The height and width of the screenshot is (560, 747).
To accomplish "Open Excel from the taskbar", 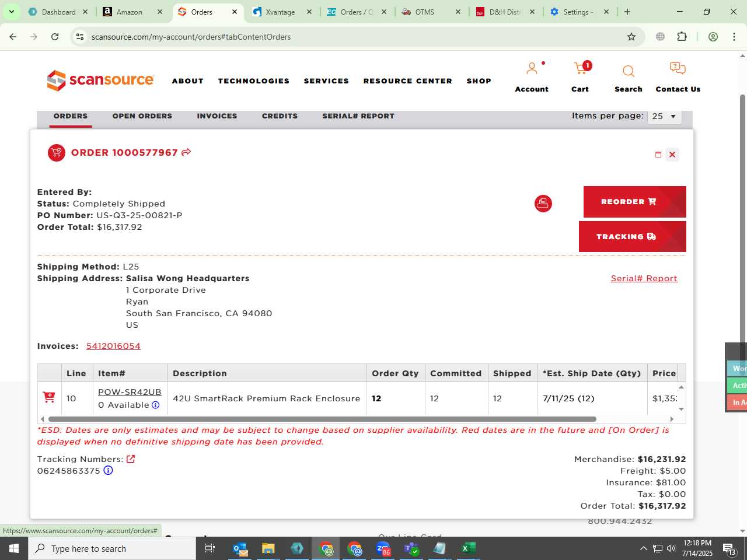I will point(468,548).
